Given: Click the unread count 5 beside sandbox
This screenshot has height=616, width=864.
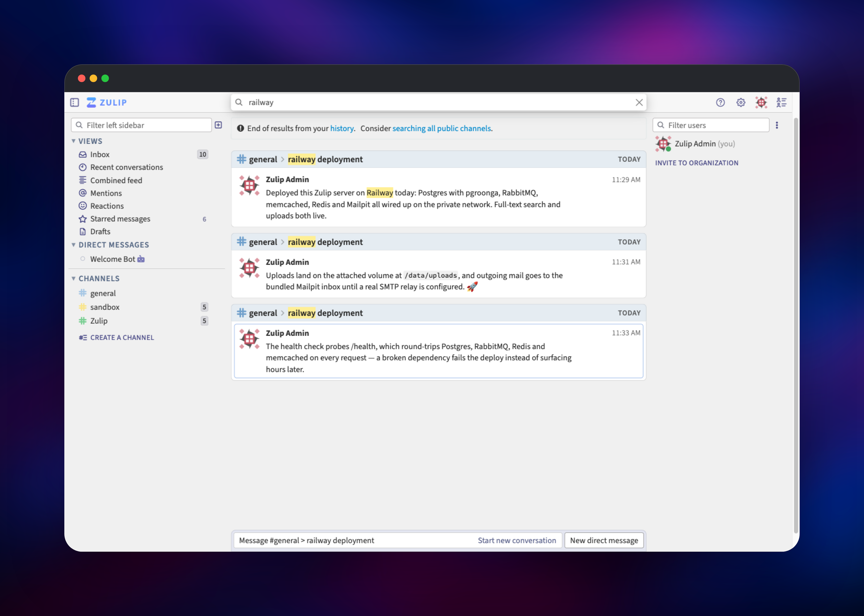Looking at the screenshot, I should [204, 307].
